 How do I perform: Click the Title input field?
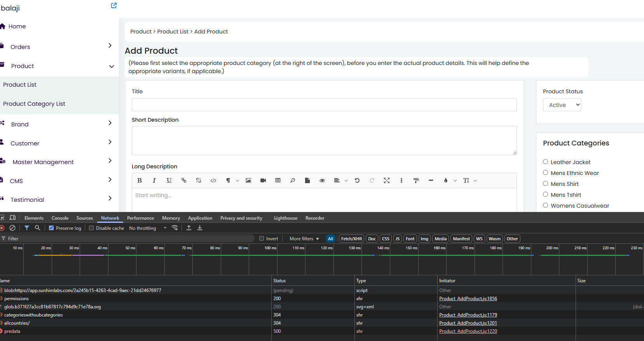[324, 105]
